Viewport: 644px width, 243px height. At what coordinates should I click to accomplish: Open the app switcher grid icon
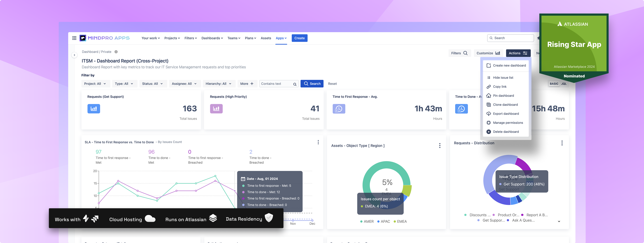coord(74,38)
